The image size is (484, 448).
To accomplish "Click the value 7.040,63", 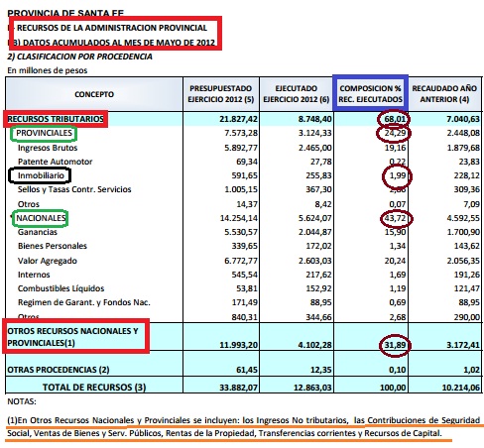I will coord(463,119).
